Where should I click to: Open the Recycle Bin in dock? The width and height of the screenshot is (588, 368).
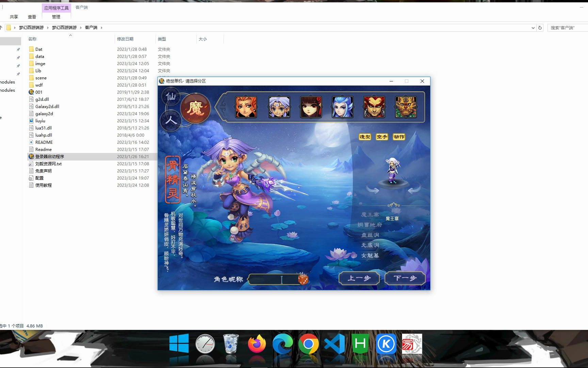[231, 344]
